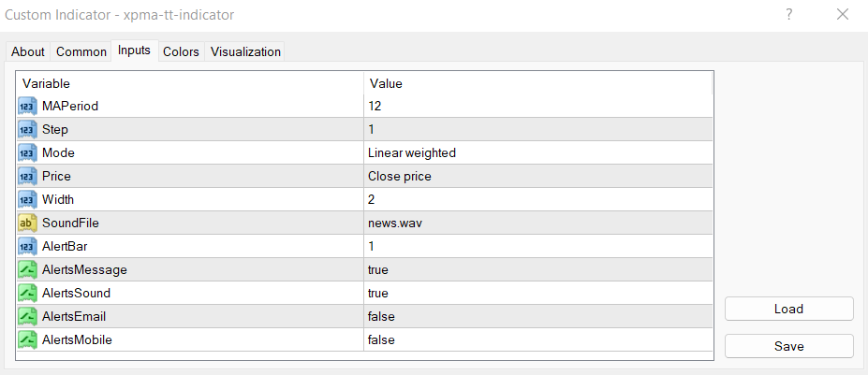The width and height of the screenshot is (868, 375).
Task: Click the string 'ab' icon beside SoundFile
Action: 27,223
